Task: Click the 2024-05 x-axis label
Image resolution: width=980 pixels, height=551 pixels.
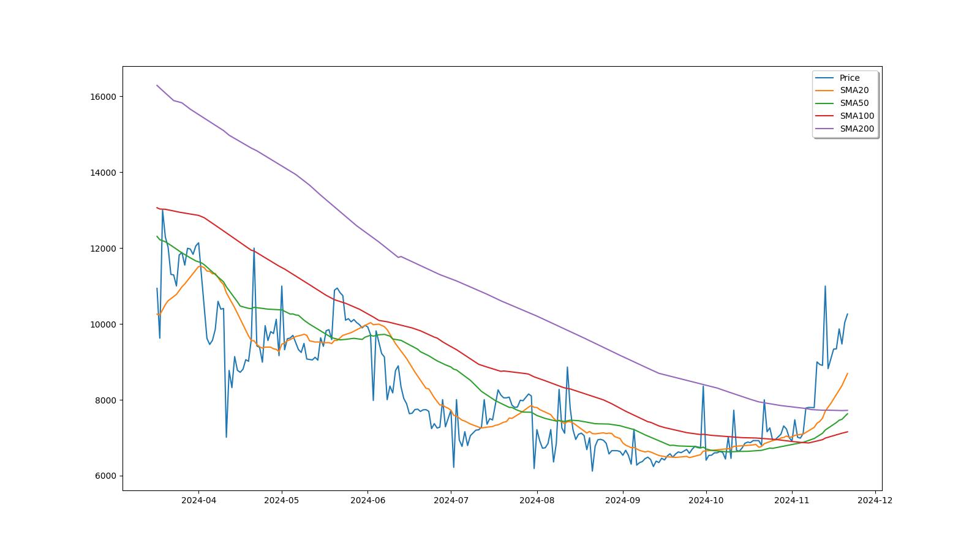Action: click(x=282, y=500)
